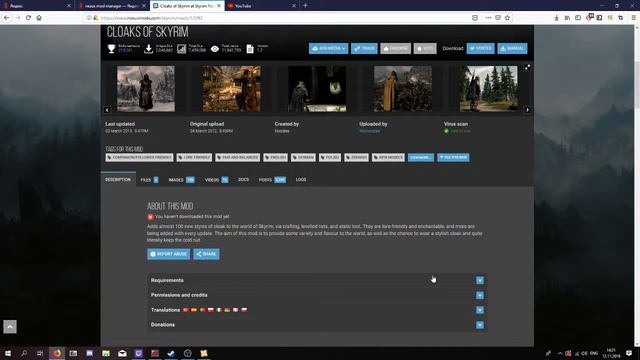Click the address bar URL field
The height and width of the screenshot is (360, 640).
(x=278, y=18)
